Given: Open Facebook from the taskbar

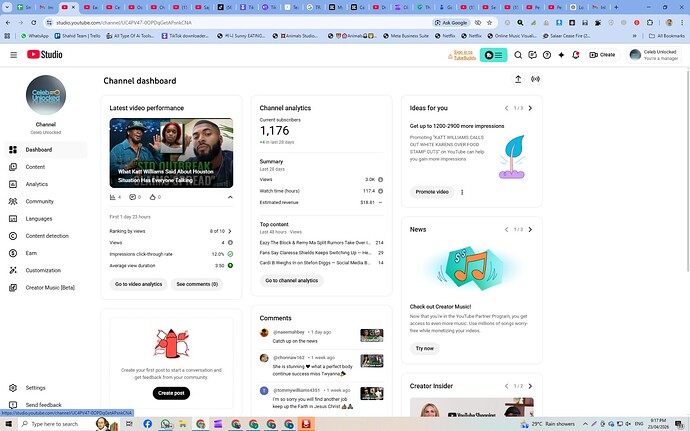Looking at the screenshot, I should click(147, 424).
